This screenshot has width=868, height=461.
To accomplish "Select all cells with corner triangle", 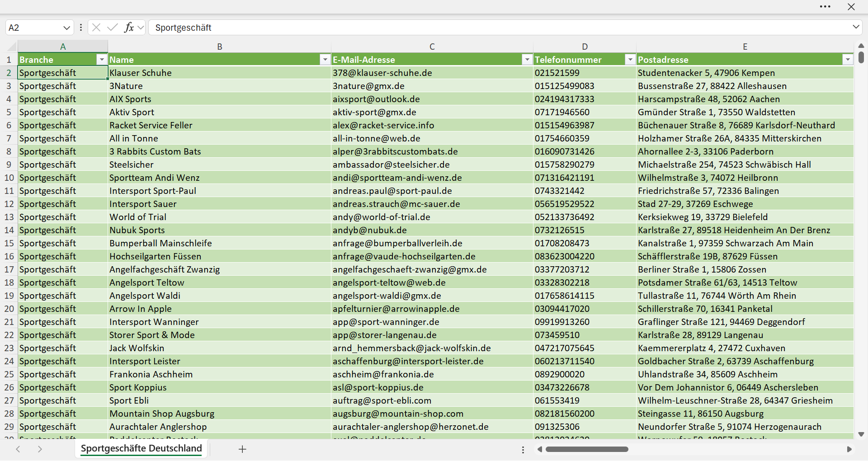I will pos(11,47).
